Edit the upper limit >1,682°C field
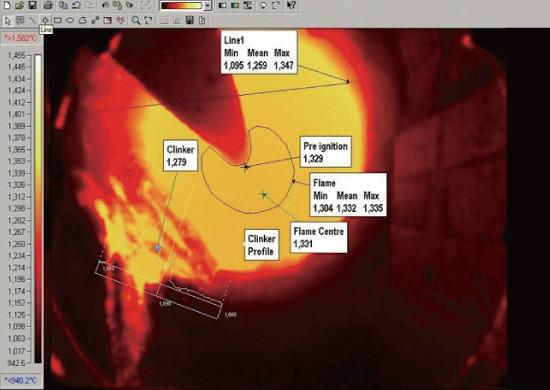This screenshot has height=390, width=550. click(x=22, y=38)
